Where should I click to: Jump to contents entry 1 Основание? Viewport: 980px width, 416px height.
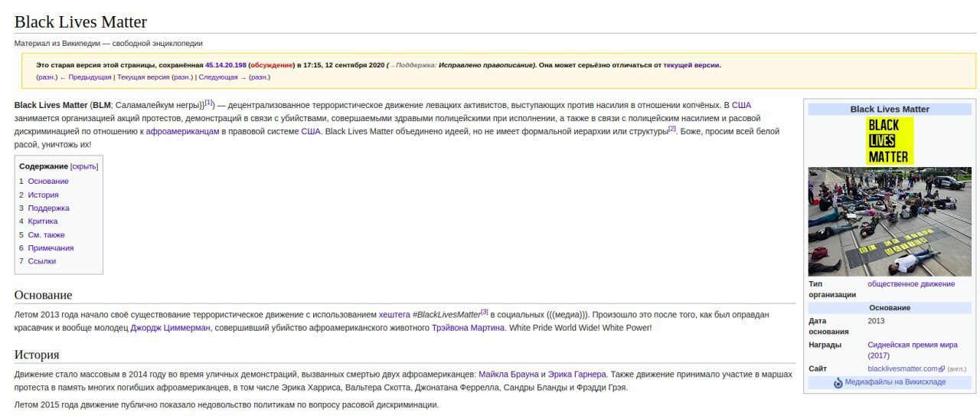pos(48,182)
